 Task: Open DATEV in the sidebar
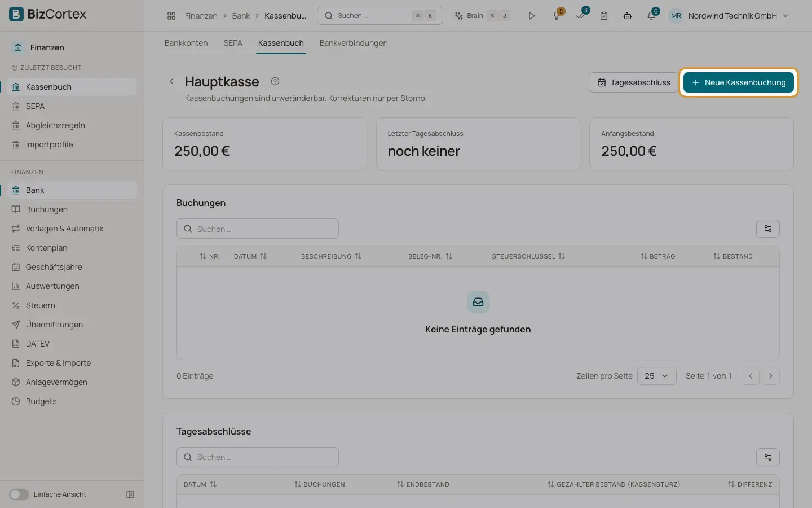click(72, 344)
